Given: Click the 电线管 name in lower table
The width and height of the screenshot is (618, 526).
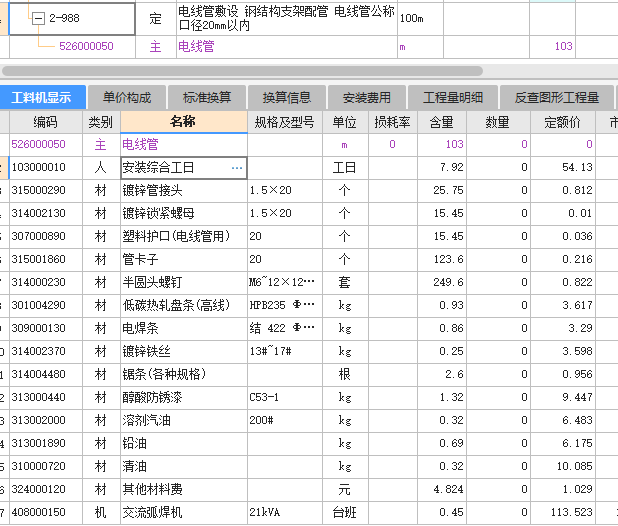Looking at the screenshot, I should [x=140, y=145].
